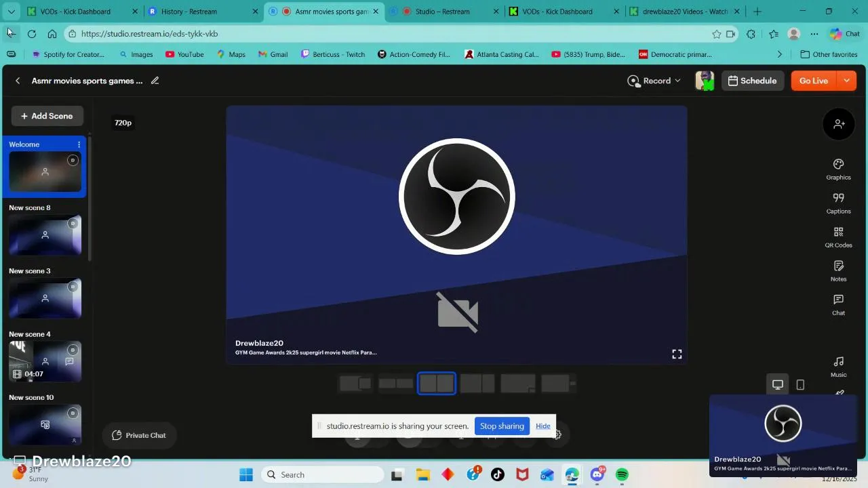Click the 720p resolution badge
The width and height of the screenshot is (868, 488).
click(x=123, y=123)
